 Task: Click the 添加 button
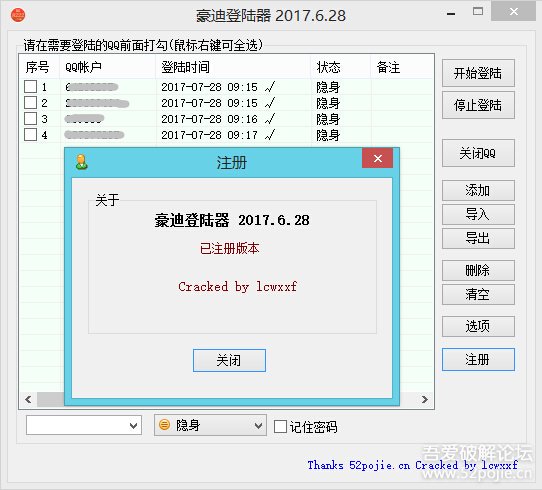pos(478,190)
